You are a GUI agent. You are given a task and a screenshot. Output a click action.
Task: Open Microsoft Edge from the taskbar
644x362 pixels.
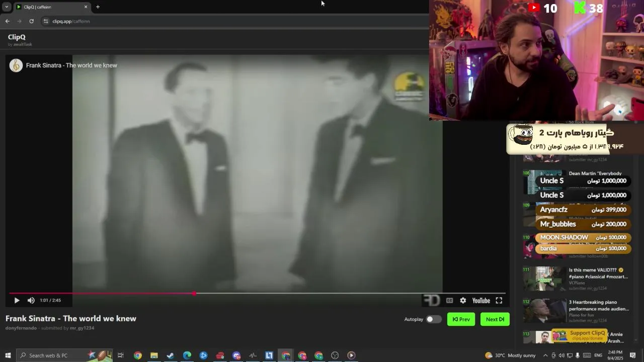pyautogui.click(x=187, y=355)
